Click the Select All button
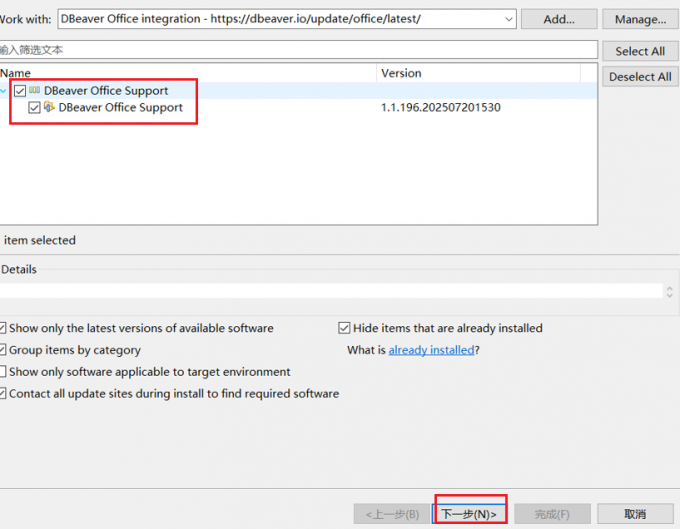Screen dimensions: 680x529 point(640,51)
